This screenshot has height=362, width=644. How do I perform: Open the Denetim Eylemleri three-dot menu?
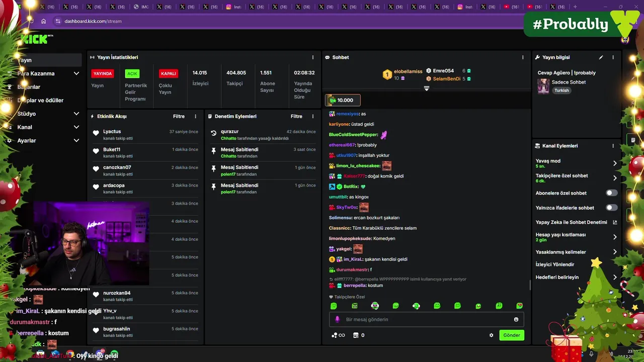click(312, 116)
